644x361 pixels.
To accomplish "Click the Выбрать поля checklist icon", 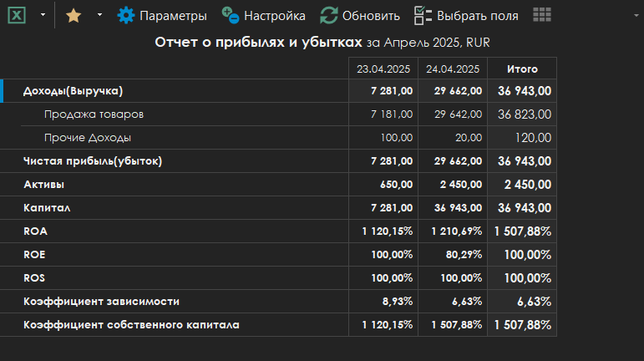I will [423, 15].
